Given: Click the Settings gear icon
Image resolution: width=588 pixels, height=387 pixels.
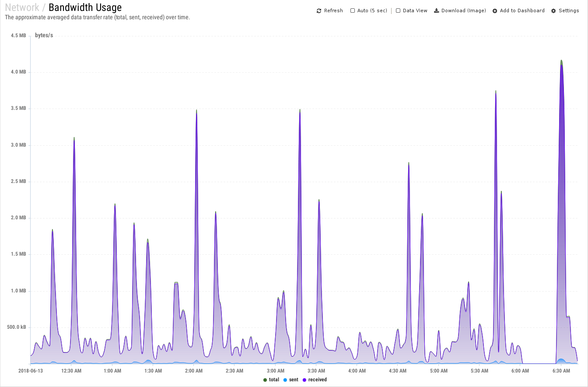Looking at the screenshot, I should tap(553, 11).
